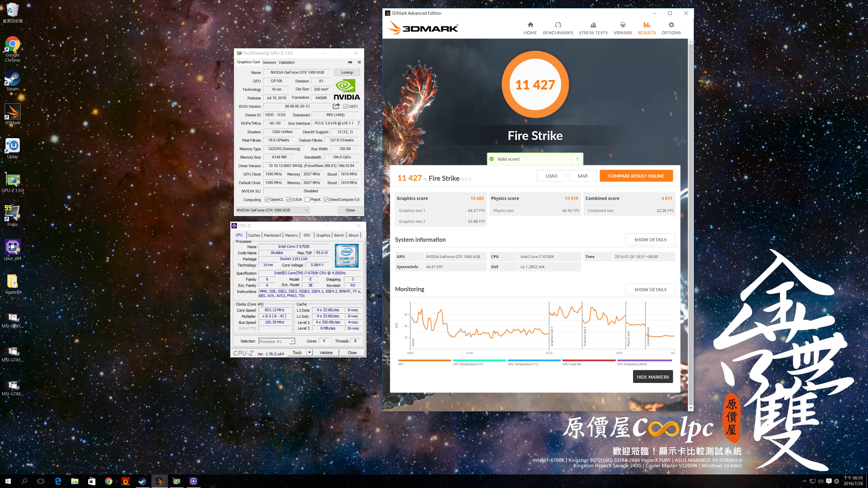Open the CPU-Z SPD tab
This screenshot has height=488, width=868.
[307, 235]
